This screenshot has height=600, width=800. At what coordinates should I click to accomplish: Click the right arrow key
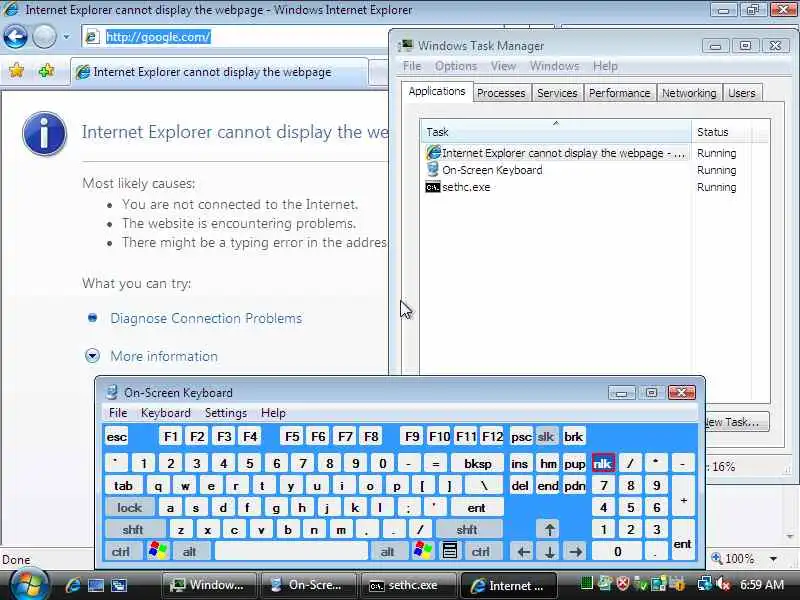[576, 552]
